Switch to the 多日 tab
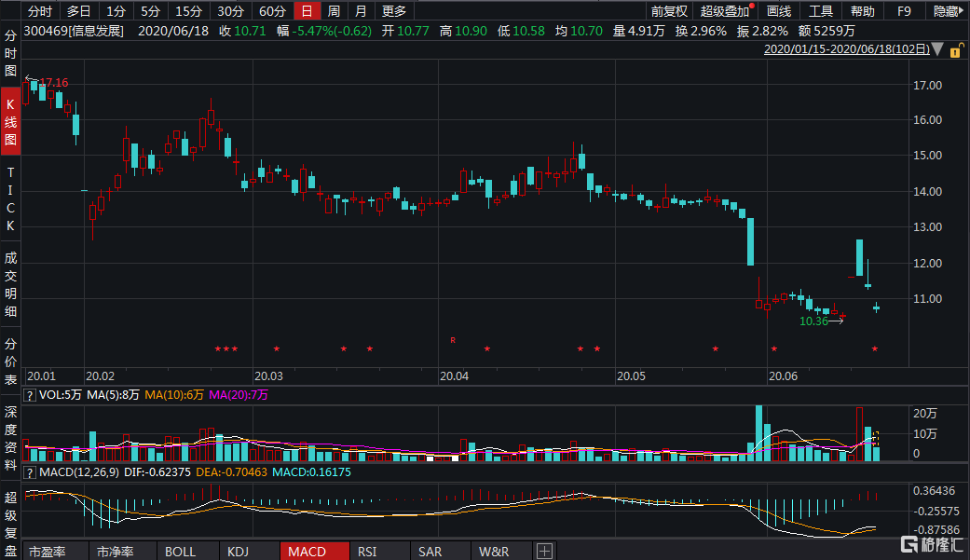The height and width of the screenshot is (560, 970). [x=78, y=11]
